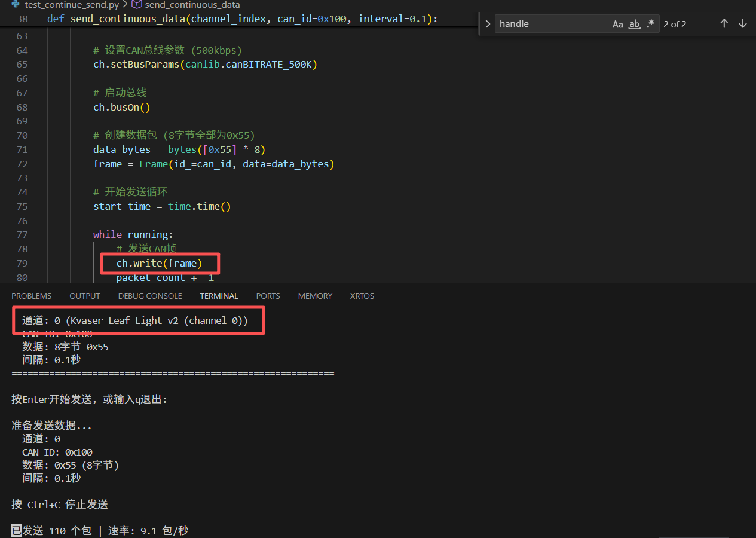The image size is (756, 538).
Task: Enable Use Regular Expression search
Action: (x=650, y=24)
